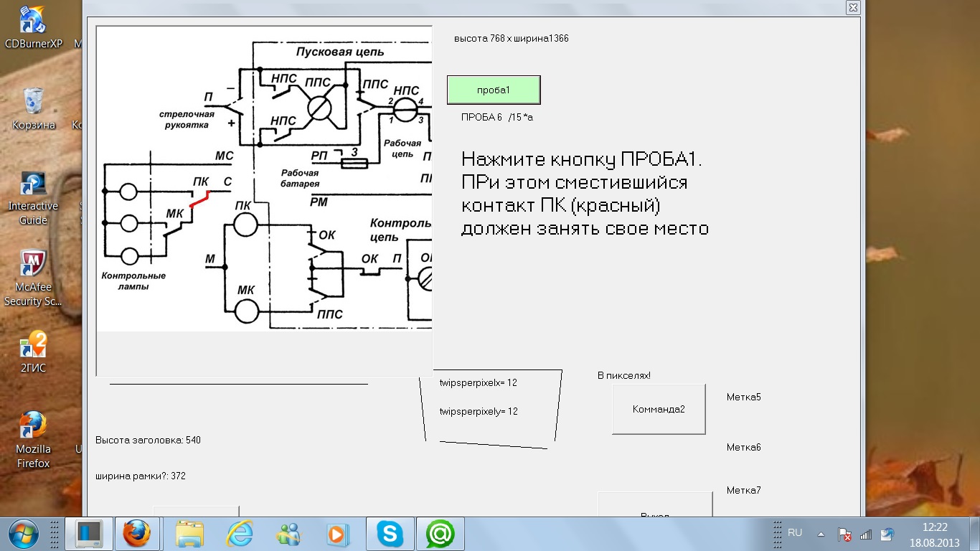Open Skype from the taskbar
980x551 pixels.
coord(390,534)
